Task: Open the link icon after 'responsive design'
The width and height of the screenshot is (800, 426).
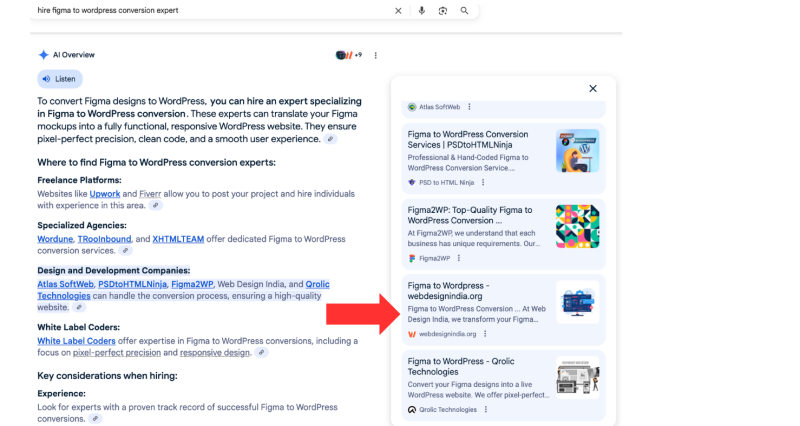Action: [x=261, y=353]
